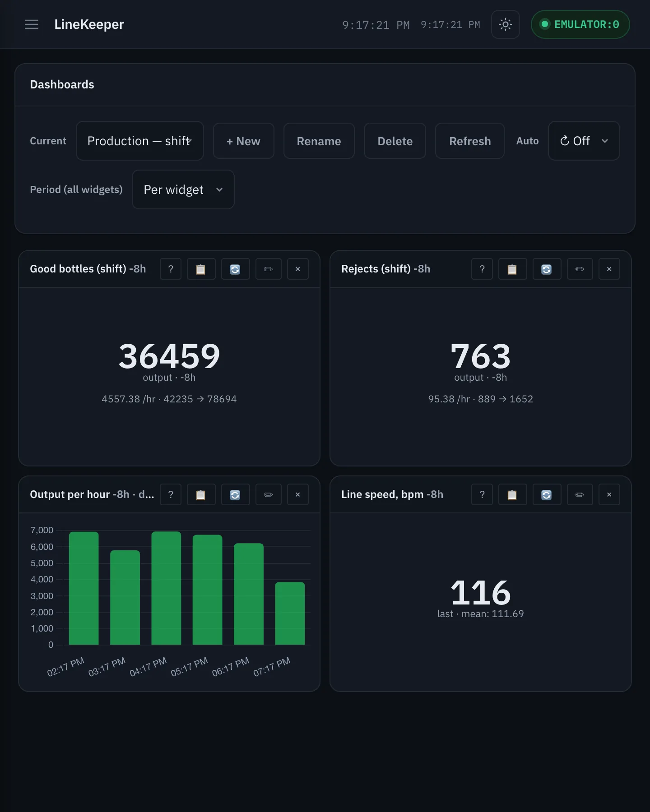Viewport: 650px width, 812px height.
Task: Copy Rejects widget via clipboard icon
Action: [x=513, y=269]
